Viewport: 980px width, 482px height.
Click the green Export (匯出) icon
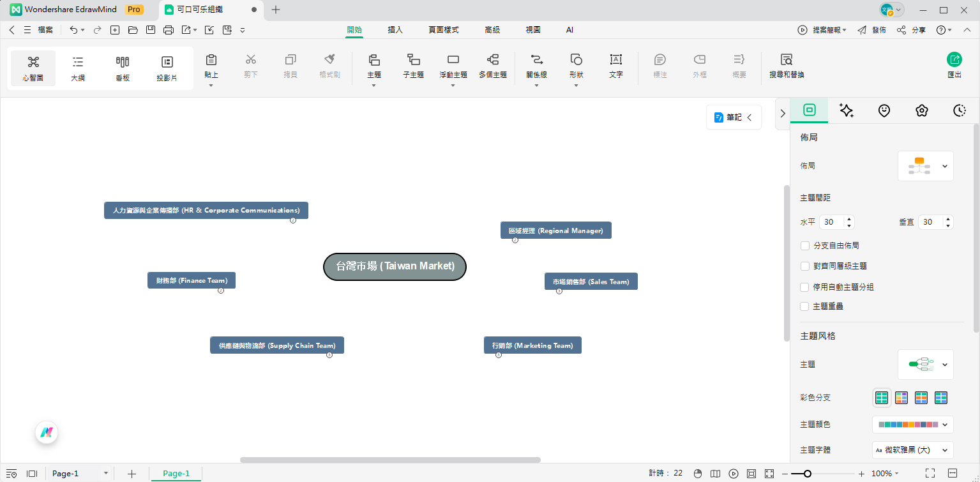click(x=954, y=59)
